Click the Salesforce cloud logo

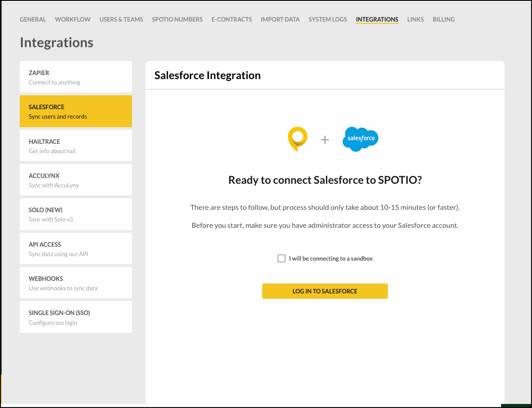(x=361, y=139)
